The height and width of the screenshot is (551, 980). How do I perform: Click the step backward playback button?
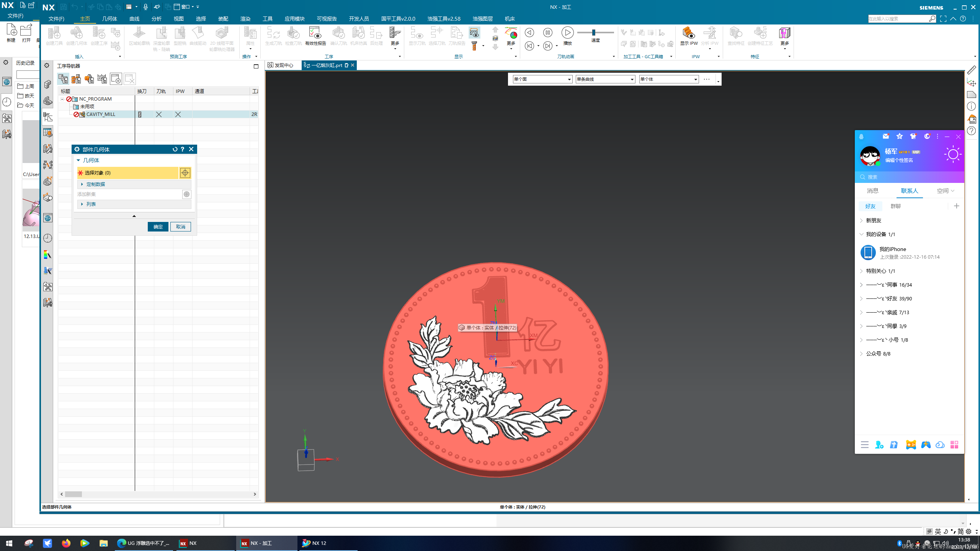click(529, 46)
